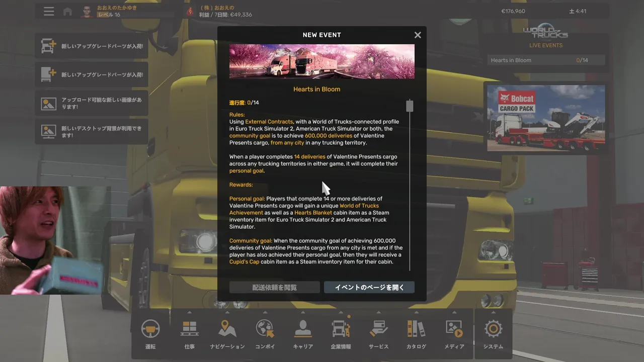Expand the 企業情報 menu arrow
Viewport: 644px width, 362px height.
341,312
